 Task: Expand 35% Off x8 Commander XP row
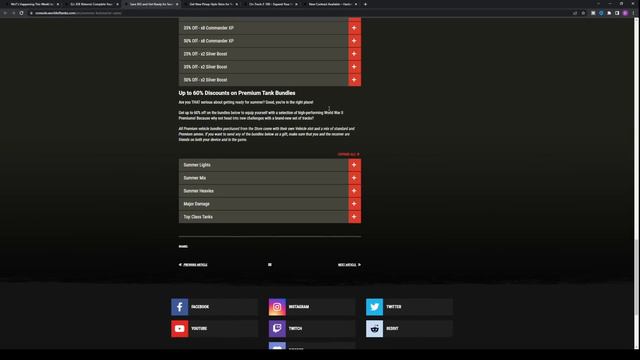coord(270,28)
